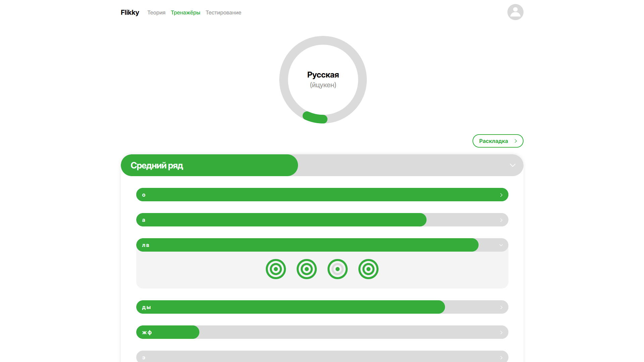Viewport: 644px width, 362px height.
Task: Click the 'ж ф' progress bar fill
Action: coord(168,332)
